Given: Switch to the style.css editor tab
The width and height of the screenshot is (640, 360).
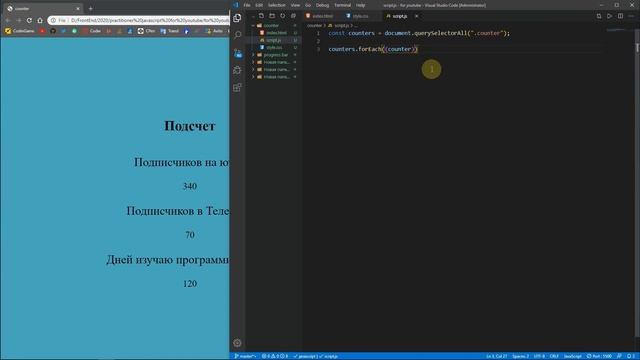Looking at the screenshot, I should [x=359, y=16].
